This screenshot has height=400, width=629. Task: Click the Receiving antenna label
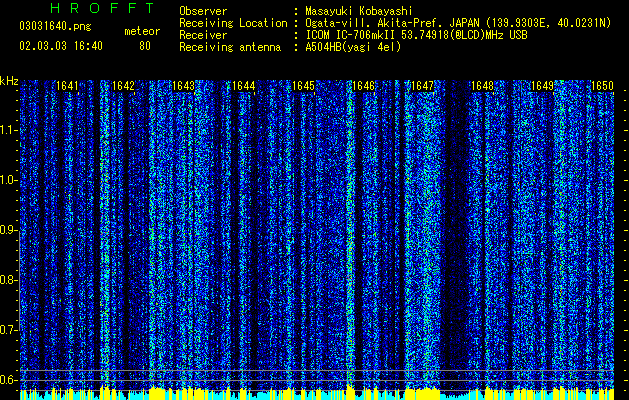pos(230,47)
